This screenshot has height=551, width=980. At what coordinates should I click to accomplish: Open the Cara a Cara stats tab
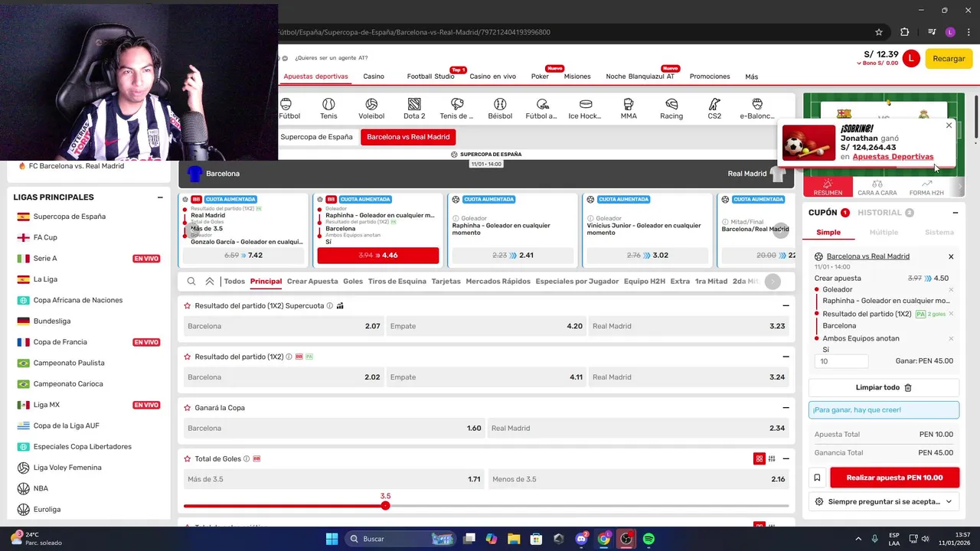coord(877,188)
